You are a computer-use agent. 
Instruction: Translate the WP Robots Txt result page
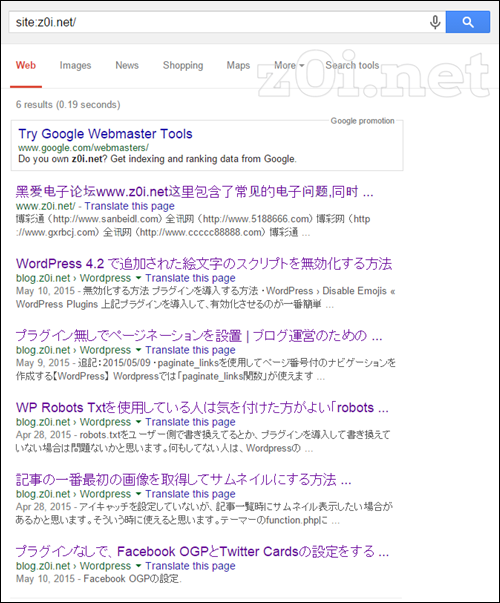pos(190,422)
